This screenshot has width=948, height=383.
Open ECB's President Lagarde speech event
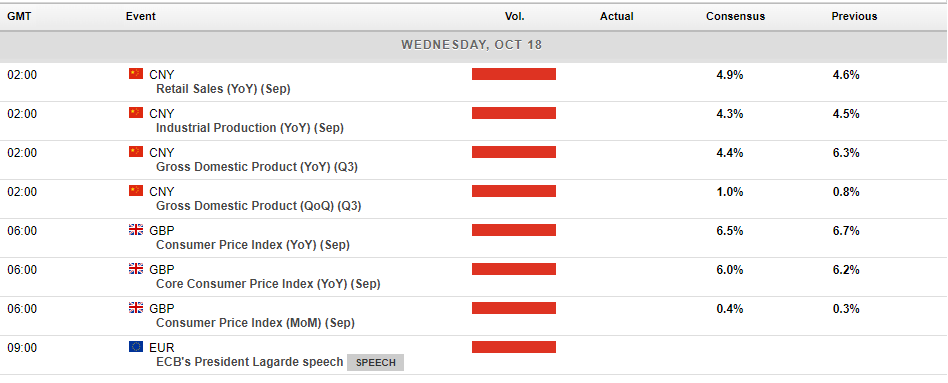pyautogui.click(x=250, y=362)
